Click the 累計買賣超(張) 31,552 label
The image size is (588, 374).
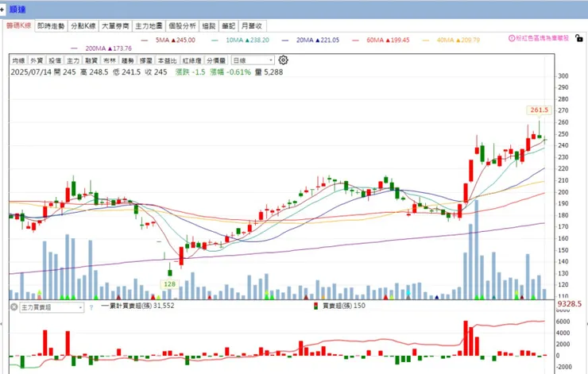point(137,306)
